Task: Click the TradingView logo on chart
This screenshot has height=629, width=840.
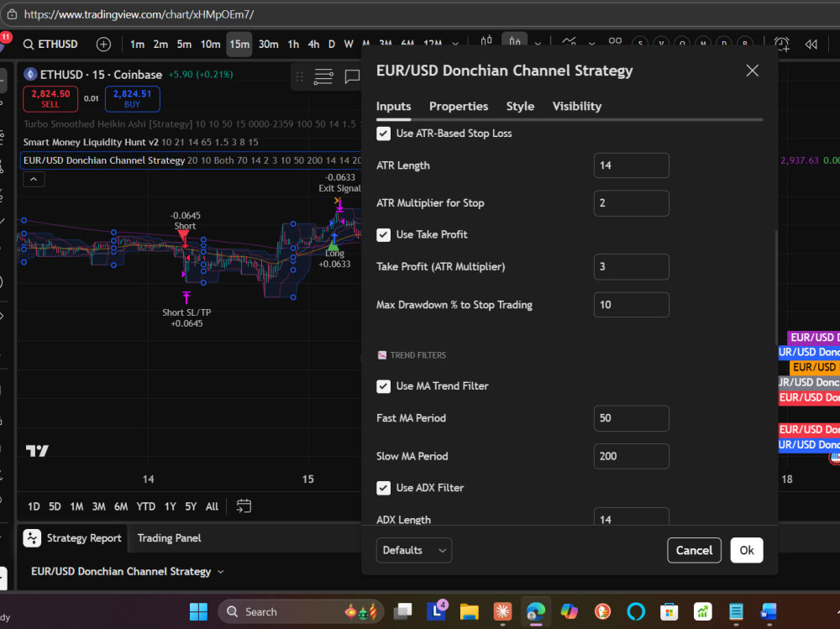Action: (38, 451)
